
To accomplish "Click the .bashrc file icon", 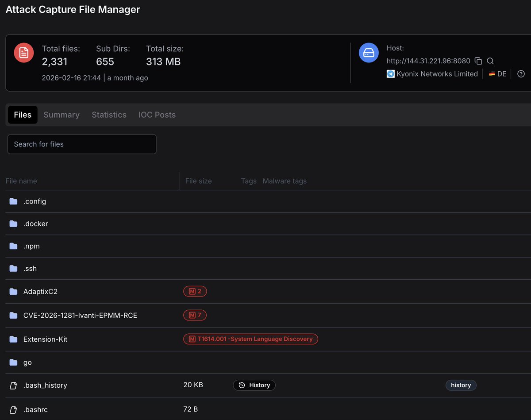I will click(x=13, y=410).
